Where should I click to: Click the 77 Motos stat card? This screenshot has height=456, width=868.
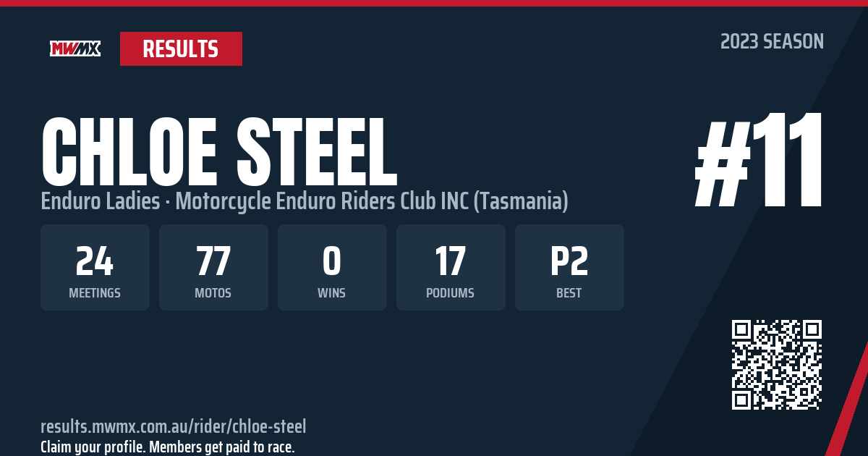pos(213,267)
